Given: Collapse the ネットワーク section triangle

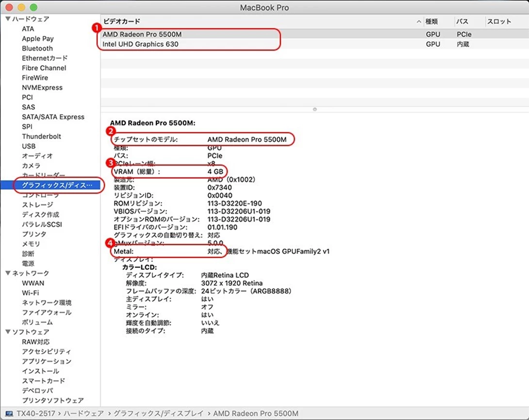Looking at the screenshot, I should [x=8, y=273].
